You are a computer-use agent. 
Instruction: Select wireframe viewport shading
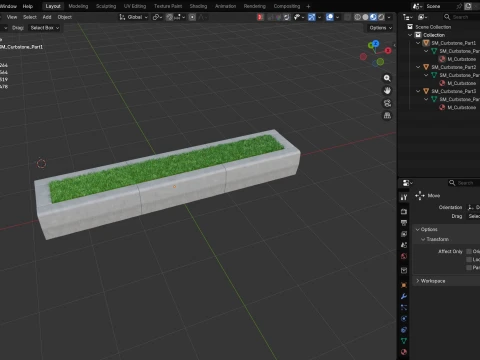point(357,17)
